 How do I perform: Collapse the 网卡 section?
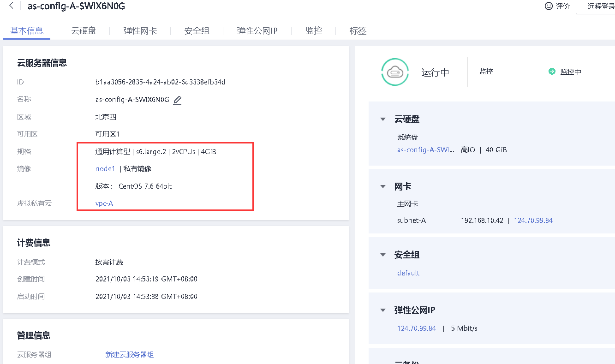click(x=382, y=187)
